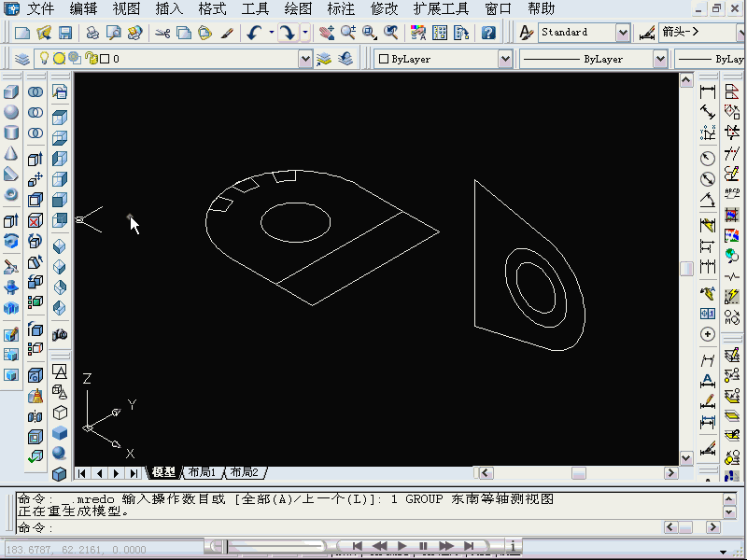Select the Box solid tool
The image size is (747, 560).
pos(11,92)
